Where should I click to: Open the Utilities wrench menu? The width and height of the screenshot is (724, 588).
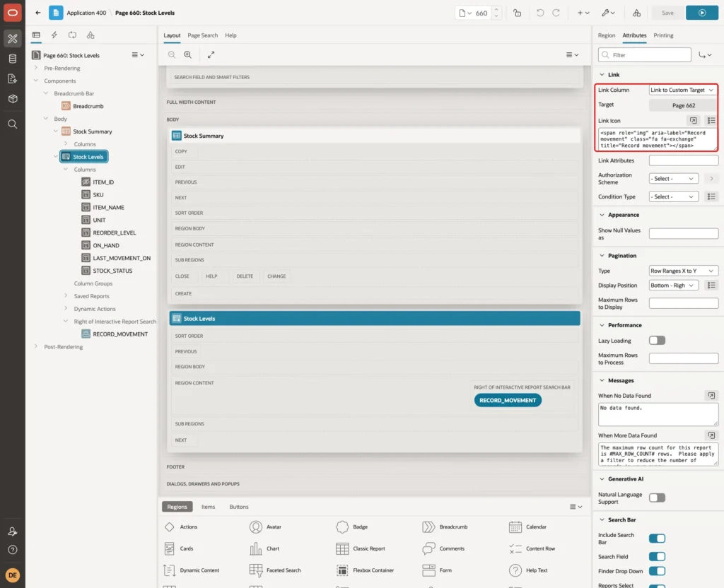[608, 13]
